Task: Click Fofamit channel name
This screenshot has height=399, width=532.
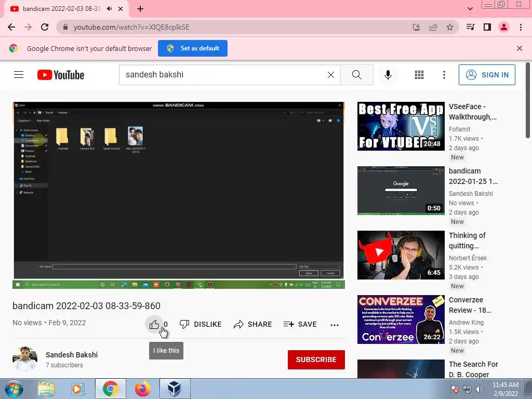Action: coord(459,129)
